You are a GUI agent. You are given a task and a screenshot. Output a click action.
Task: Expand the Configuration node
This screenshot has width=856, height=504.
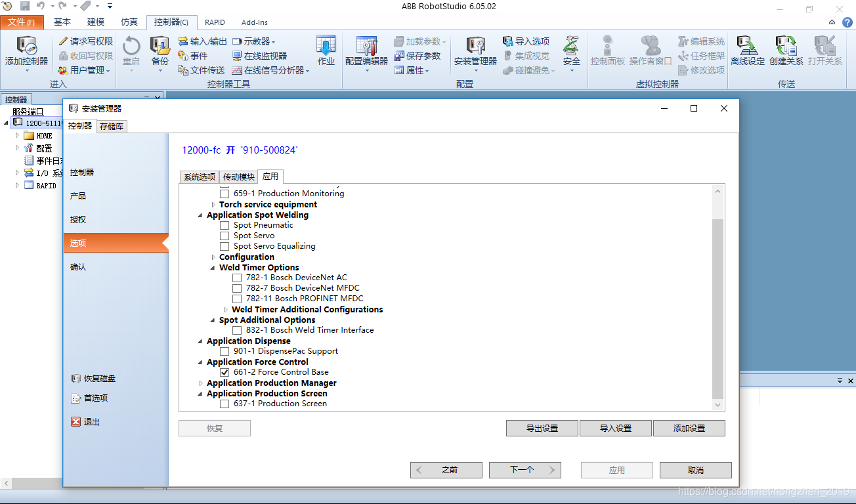pyautogui.click(x=213, y=257)
